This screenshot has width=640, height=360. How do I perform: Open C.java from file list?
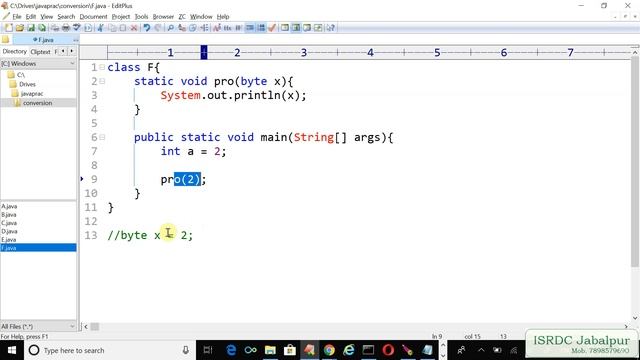click(x=9, y=223)
